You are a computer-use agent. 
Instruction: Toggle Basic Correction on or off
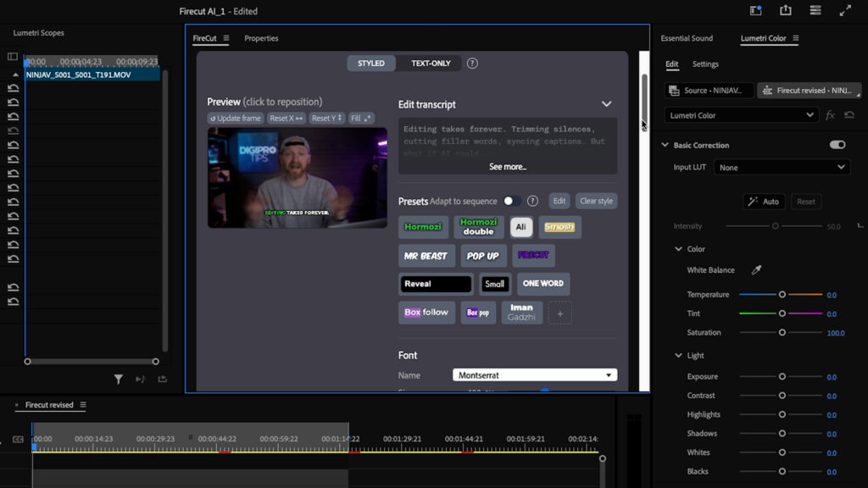coord(837,145)
